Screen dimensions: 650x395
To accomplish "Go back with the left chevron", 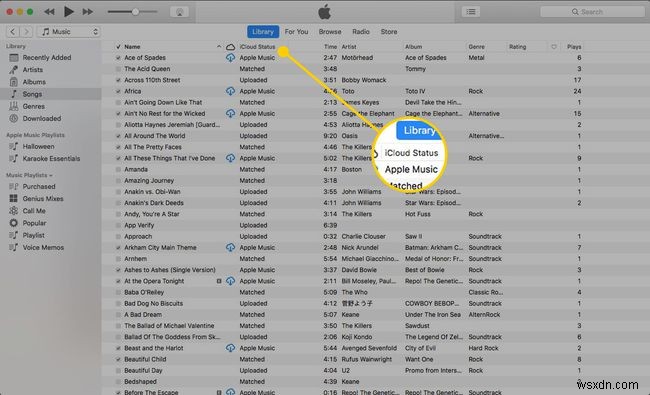I will pos(13,32).
